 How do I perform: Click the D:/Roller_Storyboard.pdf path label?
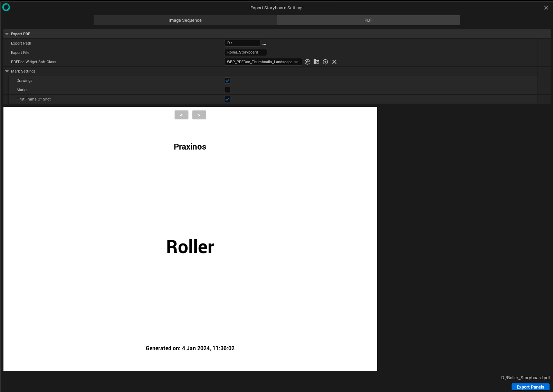coord(525,377)
